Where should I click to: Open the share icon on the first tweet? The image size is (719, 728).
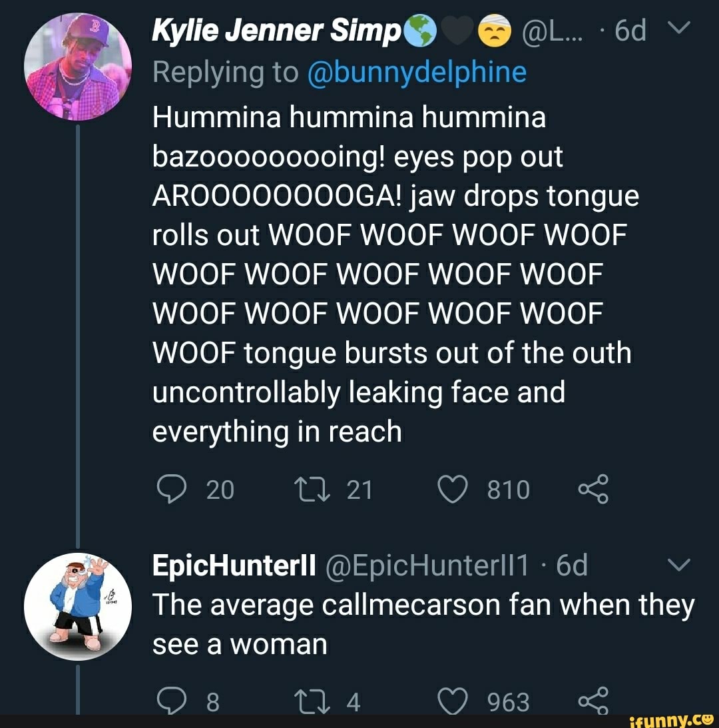click(593, 489)
